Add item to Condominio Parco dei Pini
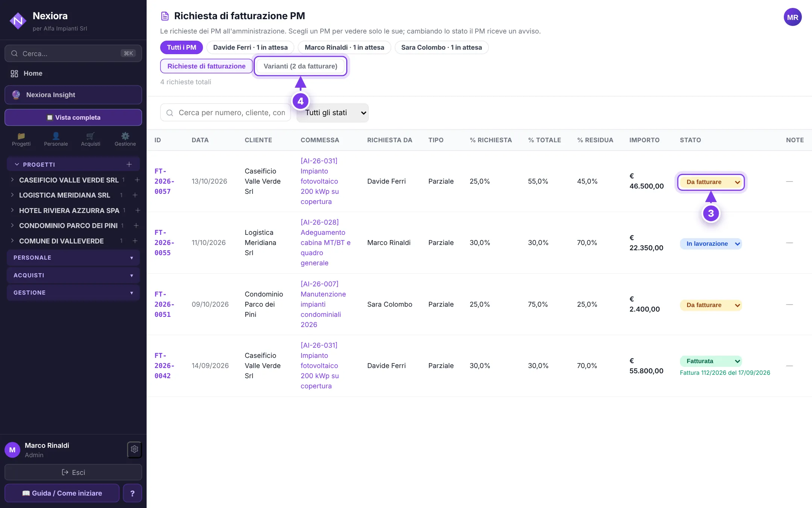 (x=136, y=225)
